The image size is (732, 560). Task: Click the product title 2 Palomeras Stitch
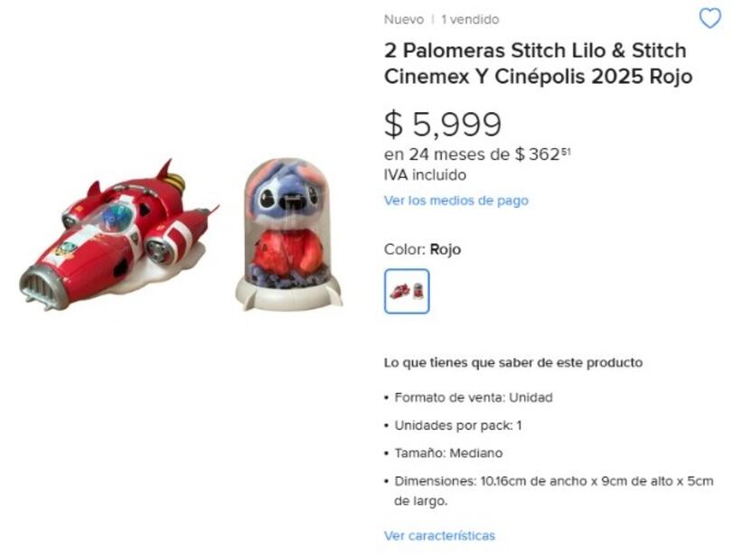click(538, 63)
